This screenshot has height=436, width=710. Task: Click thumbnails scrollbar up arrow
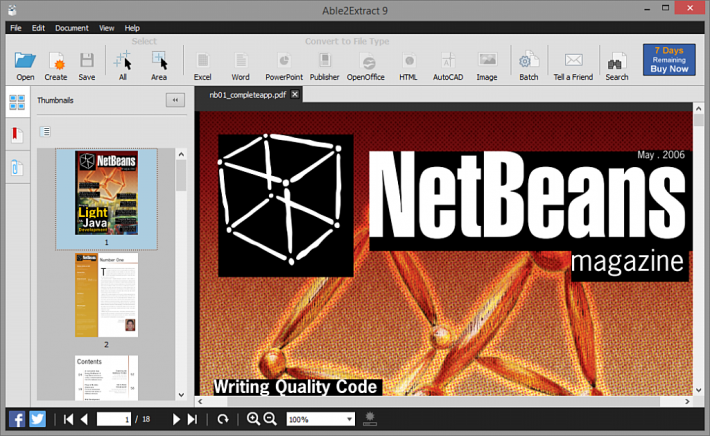(x=181, y=154)
